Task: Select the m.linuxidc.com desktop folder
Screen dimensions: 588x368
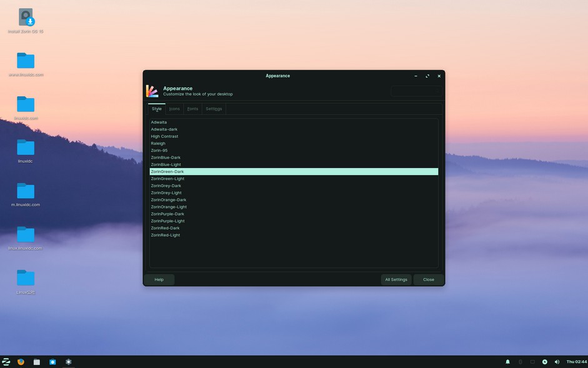Action: (26, 194)
